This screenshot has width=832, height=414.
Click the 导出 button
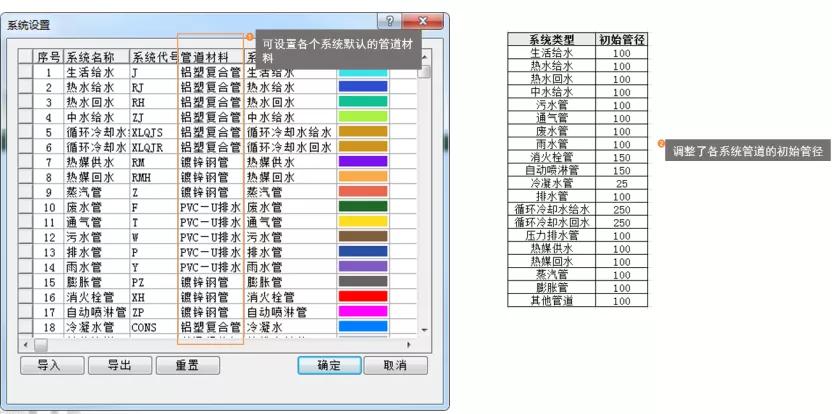click(119, 365)
